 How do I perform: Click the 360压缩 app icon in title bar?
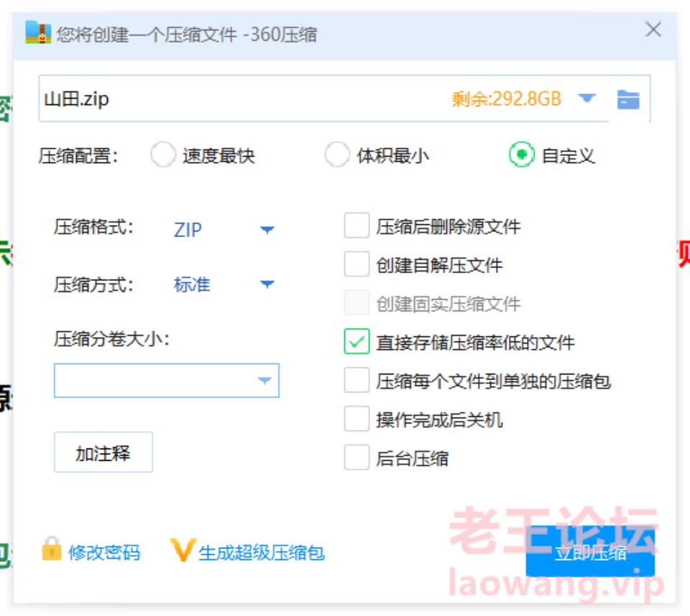point(38,33)
